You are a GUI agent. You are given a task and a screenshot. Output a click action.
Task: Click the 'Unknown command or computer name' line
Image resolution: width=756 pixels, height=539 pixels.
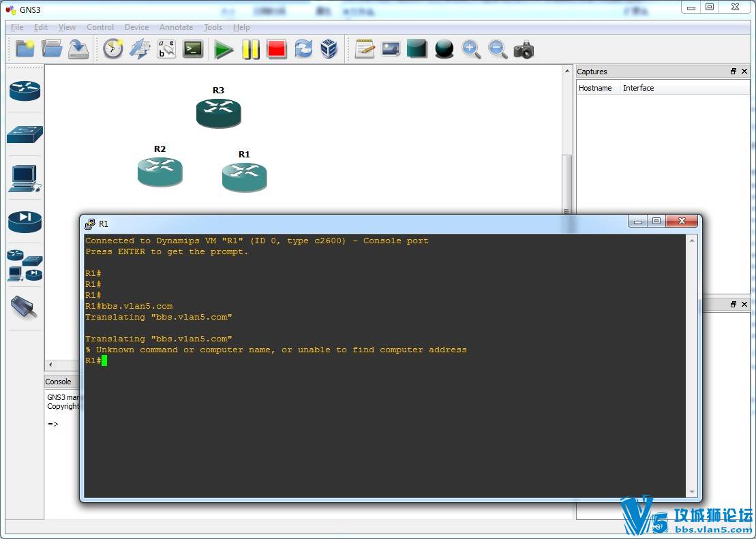[x=276, y=350]
